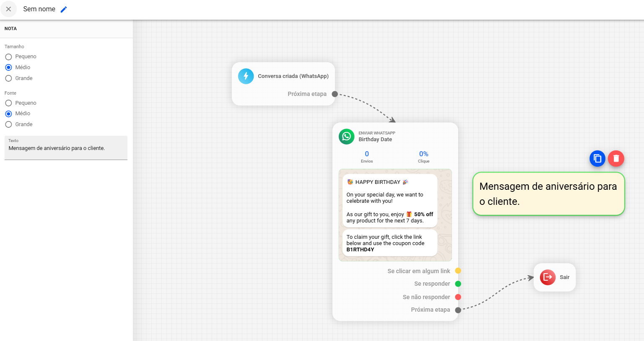Image resolution: width=644 pixels, height=341 pixels.
Task: Click the yellow 'Se clicar em algum link' connector
Action: point(458,271)
